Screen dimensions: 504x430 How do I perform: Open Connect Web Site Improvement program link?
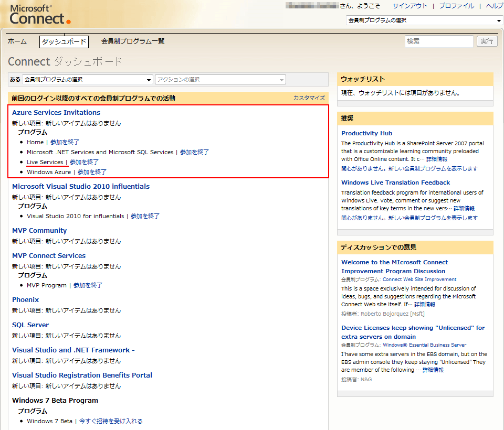[x=419, y=279]
